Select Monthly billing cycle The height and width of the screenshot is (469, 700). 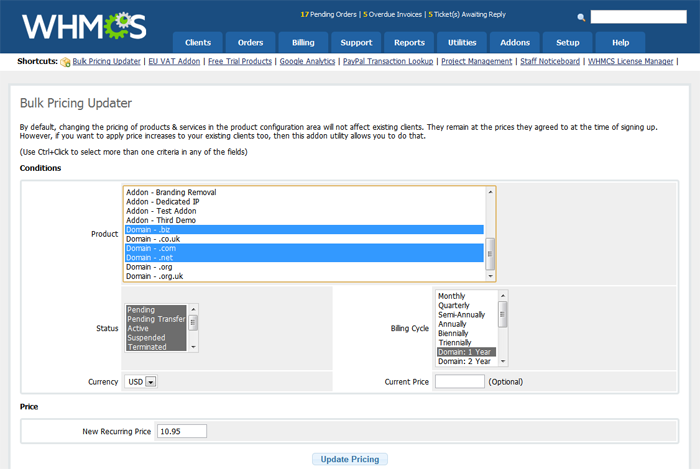tap(467, 296)
